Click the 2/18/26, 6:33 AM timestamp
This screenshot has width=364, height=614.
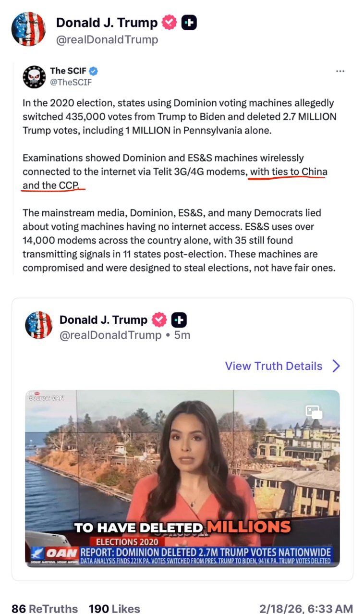coord(306,608)
